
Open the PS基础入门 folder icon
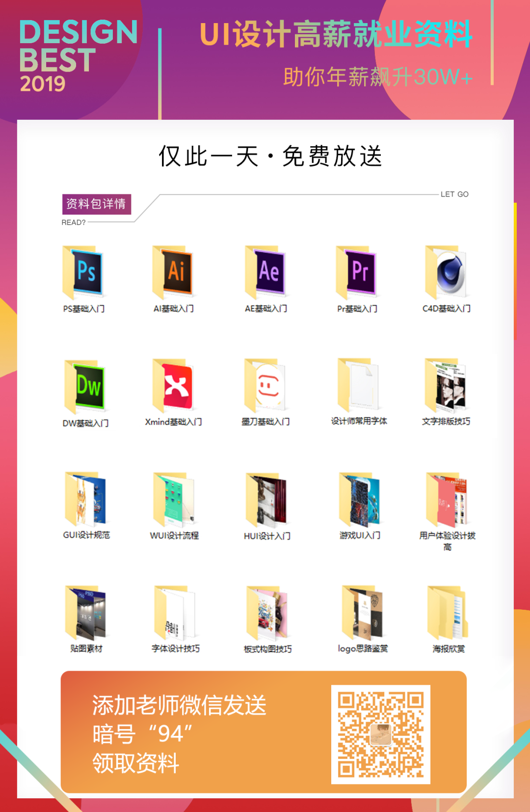pyautogui.click(x=83, y=272)
